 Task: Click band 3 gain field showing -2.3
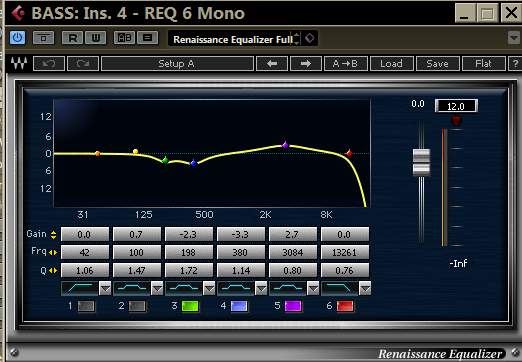point(189,234)
